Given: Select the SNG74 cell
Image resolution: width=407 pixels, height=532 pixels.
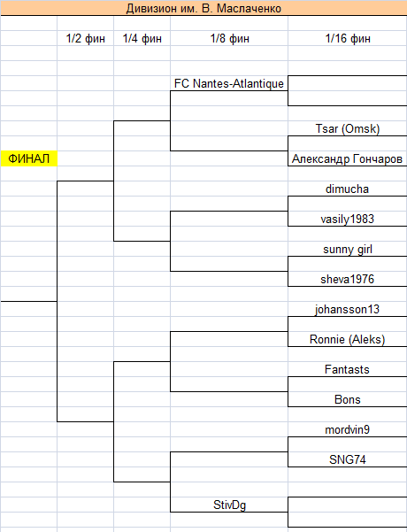Looking at the screenshot, I should (348, 459).
